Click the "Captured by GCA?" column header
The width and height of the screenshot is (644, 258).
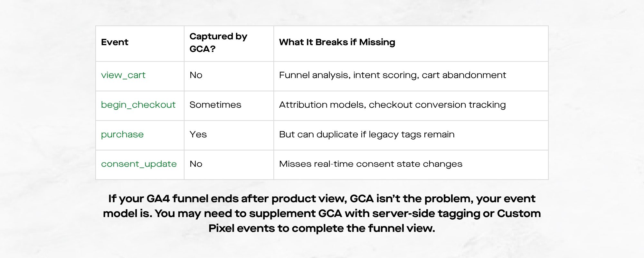(x=218, y=43)
